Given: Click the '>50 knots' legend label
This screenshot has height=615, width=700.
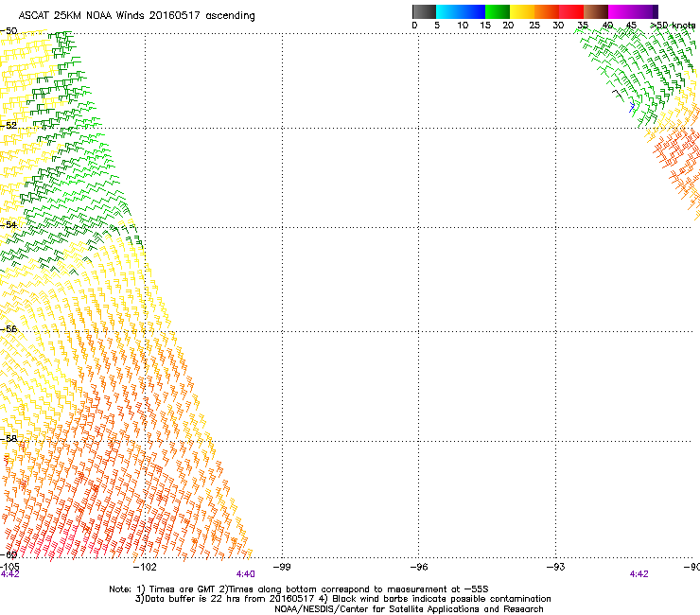Looking at the screenshot, I should 673,26.
